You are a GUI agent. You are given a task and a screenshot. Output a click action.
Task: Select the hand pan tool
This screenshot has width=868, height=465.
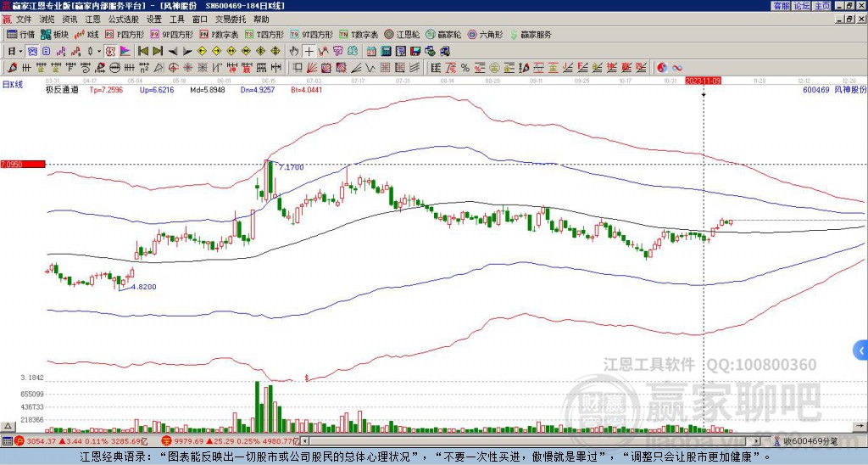pos(294,52)
